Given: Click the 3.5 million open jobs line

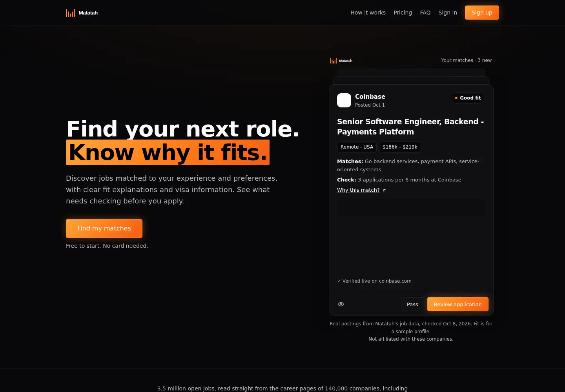Looking at the screenshot, I should coord(282,388).
